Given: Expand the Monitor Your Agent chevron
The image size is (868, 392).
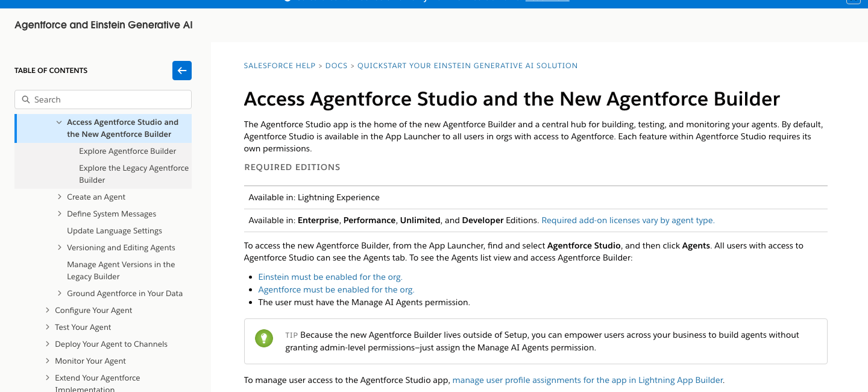Looking at the screenshot, I should pyautogui.click(x=48, y=361).
